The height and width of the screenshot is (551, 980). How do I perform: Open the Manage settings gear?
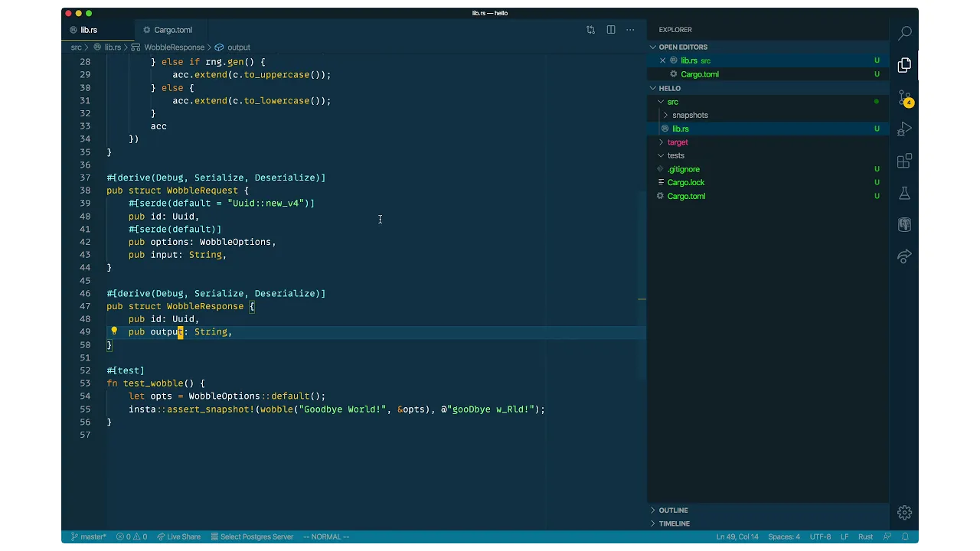[x=904, y=512]
